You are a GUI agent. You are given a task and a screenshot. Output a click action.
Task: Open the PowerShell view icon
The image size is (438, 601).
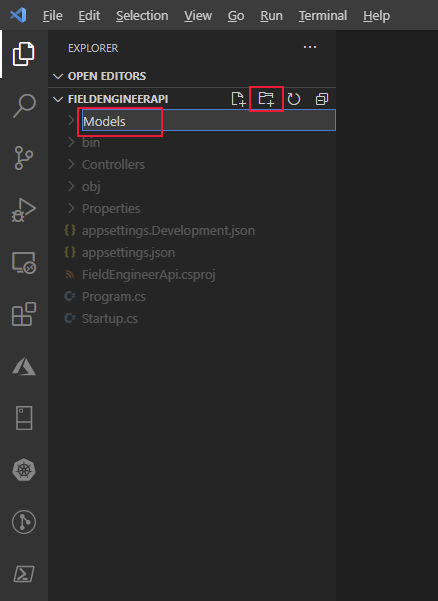click(x=24, y=574)
